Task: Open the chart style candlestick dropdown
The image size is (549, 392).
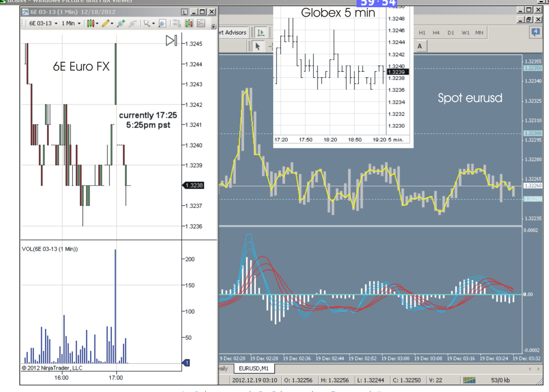Action: pyautogui.click(x=92, y=23)
